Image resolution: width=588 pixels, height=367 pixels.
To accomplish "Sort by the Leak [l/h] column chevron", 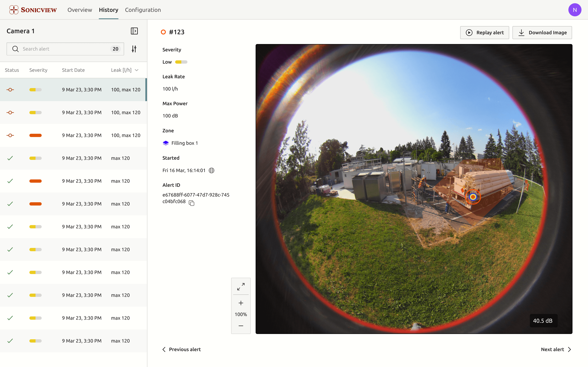I will (x=137, y=70).
